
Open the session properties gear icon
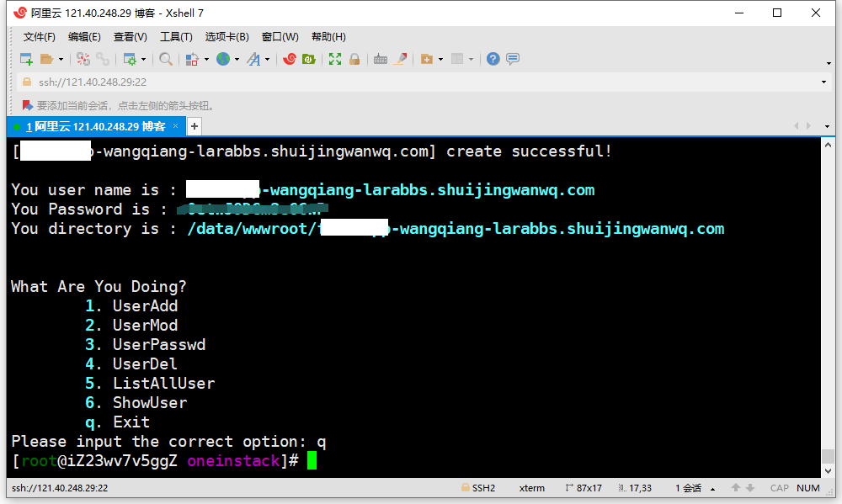pos(130,59)
